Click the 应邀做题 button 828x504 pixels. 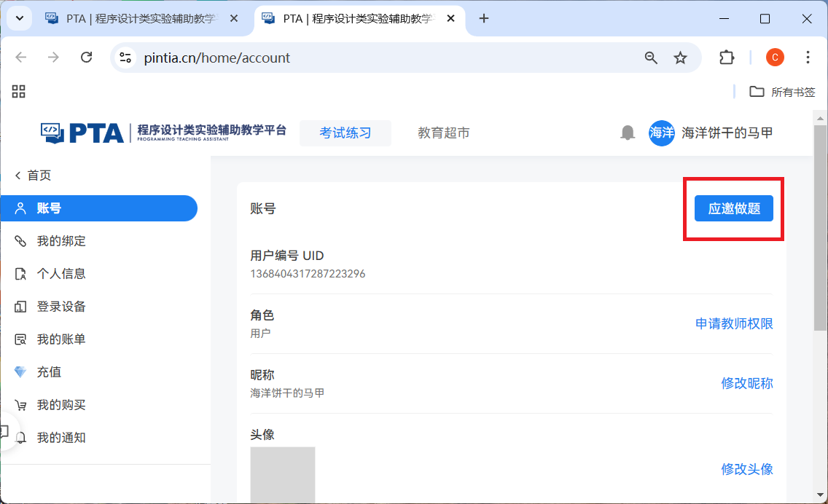[x=733, y=208]
